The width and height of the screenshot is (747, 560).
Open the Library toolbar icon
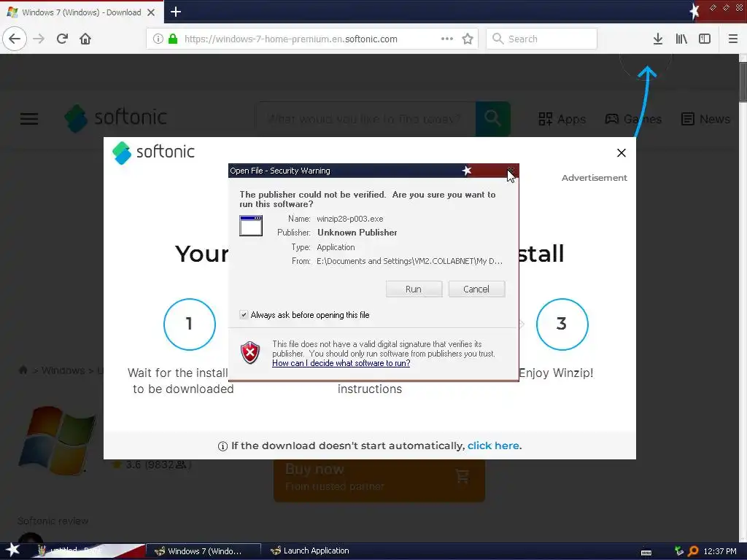point(681,39)
